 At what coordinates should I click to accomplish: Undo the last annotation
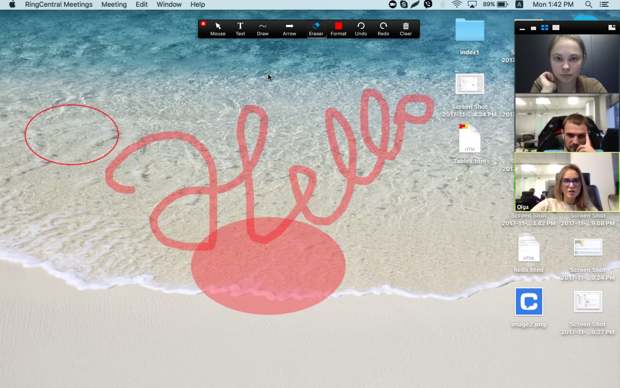(361, 29)
